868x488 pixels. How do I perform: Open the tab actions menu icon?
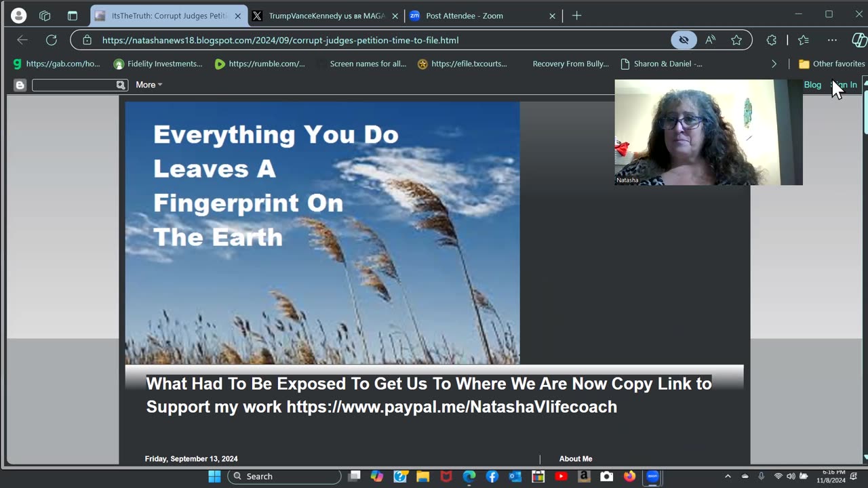click(73, 16)
